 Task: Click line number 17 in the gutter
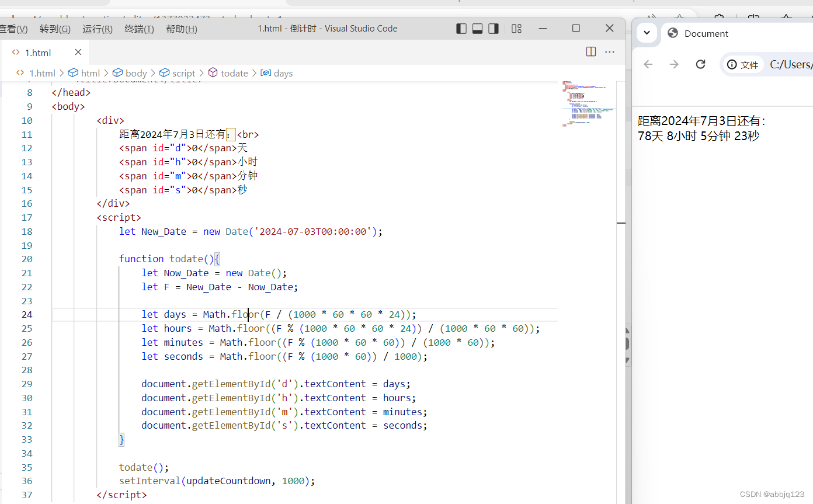click(27, 217)
